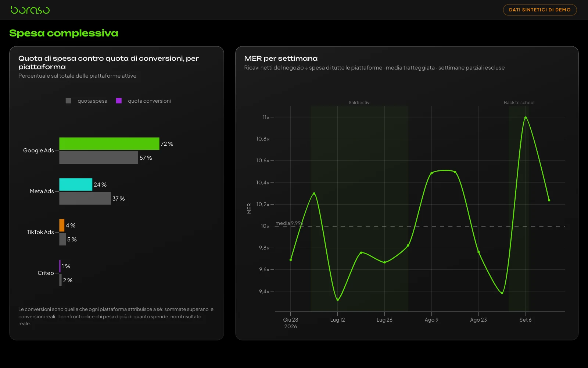Click the grey Criteo 2 % bar
Image resolution: width=588 pixels, height=368 pixels.
(61, 280)
